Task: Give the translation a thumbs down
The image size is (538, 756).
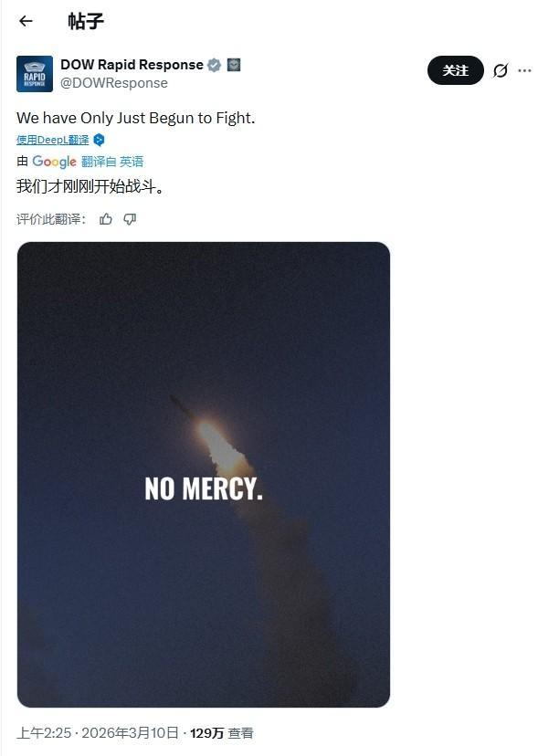Action: click(130, 220)
